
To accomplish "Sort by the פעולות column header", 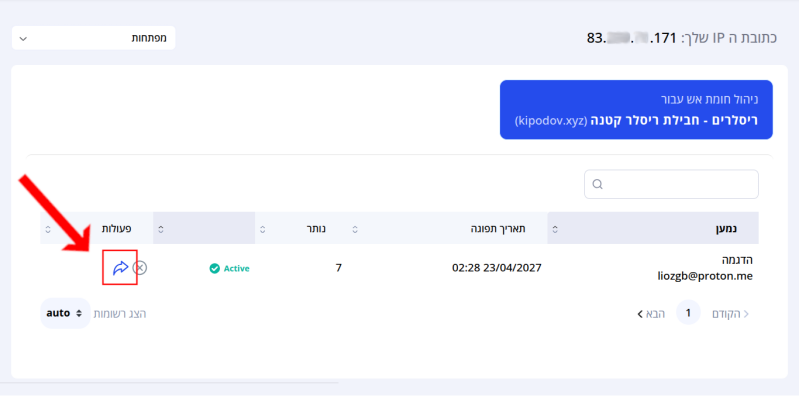I will (97, 228).
